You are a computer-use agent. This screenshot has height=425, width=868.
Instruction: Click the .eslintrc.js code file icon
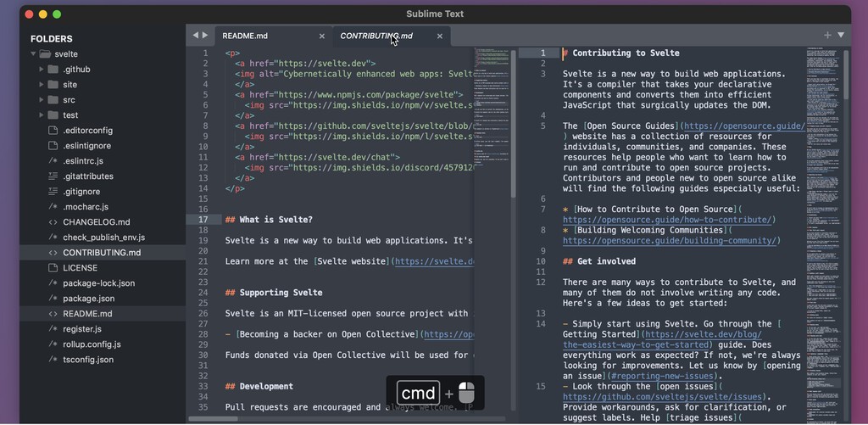click(x=53, y=161)
